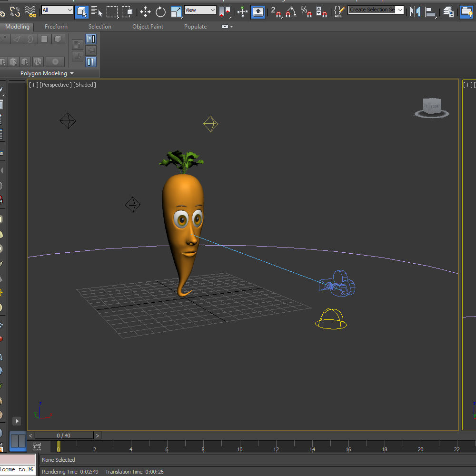Click the next frame arrow button
The image size is (476, 476).
pyautogui.click(x=97, y=436)
